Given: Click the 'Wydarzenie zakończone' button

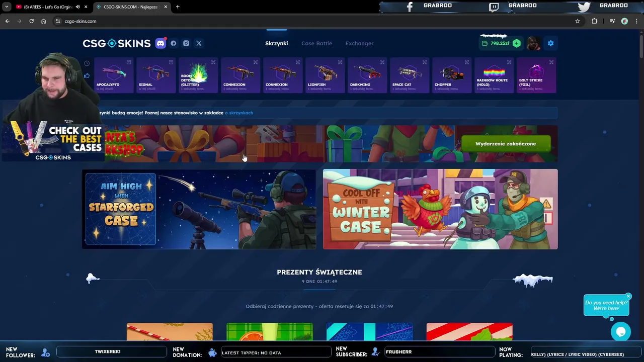Looking at the screenshot, I should click(506, 144).
